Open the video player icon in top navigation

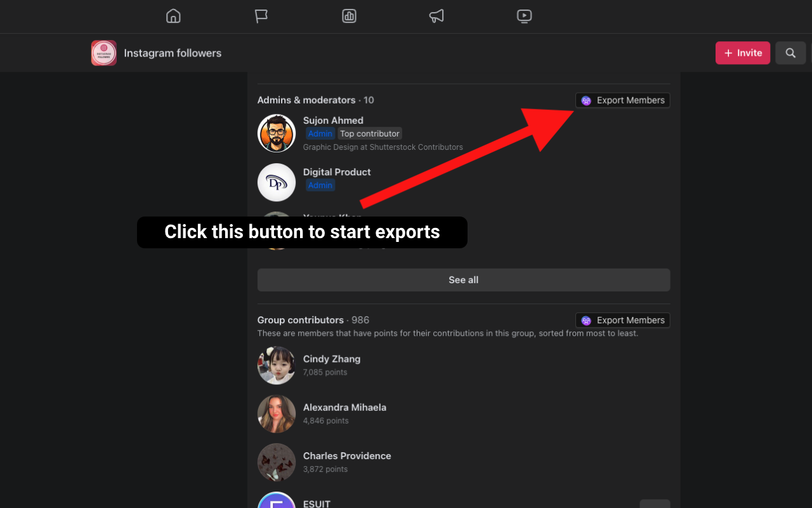[524, 16]
